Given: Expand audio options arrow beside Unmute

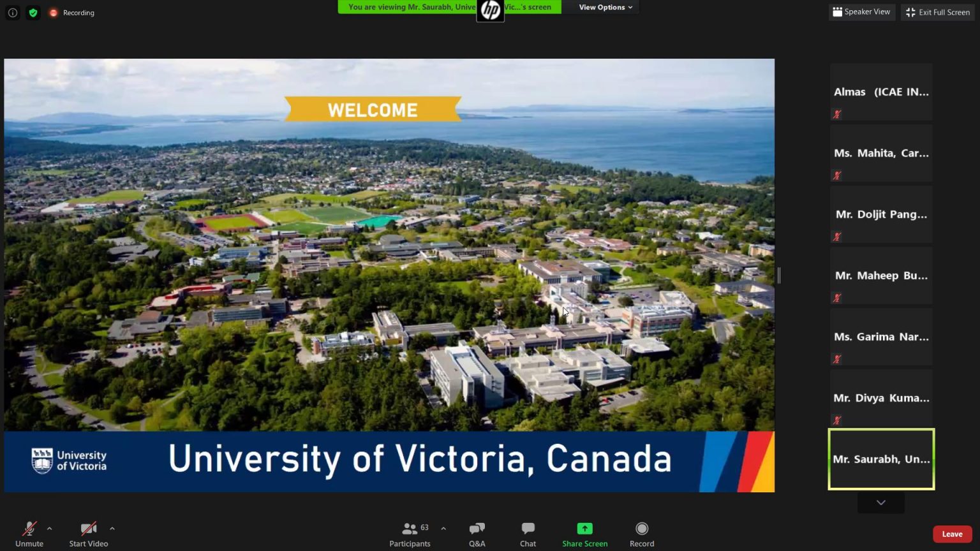Looking at the screenshot, I should pos(49,528).
